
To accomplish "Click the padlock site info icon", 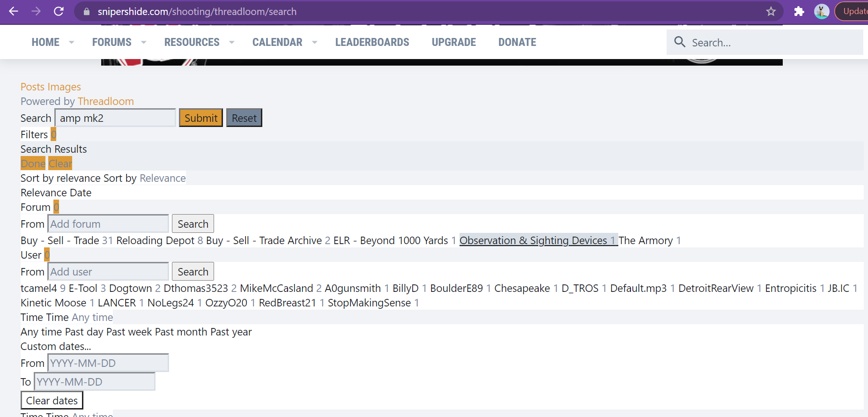I will point(87,12).
